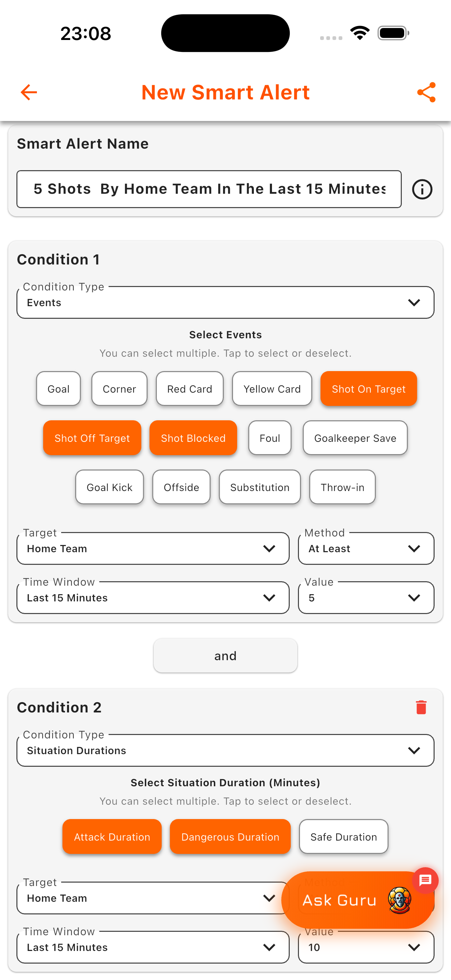This screenshot has width=451, height=980.
Task: Open the Value dropdown showing 10
Action: click(365, 947)
